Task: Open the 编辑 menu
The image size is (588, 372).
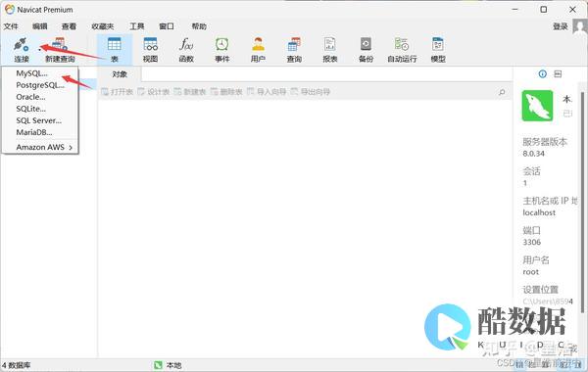Action: [x=40, y=26]
